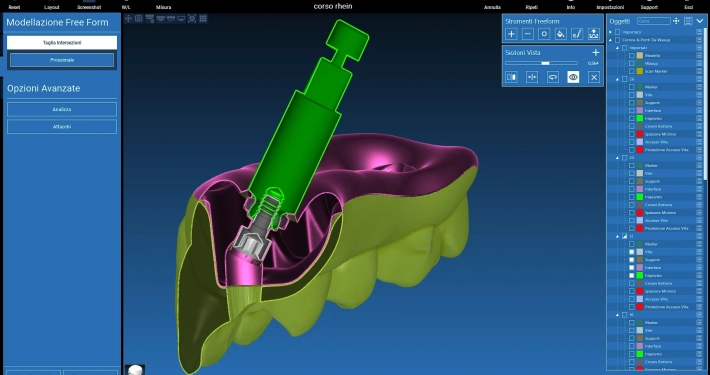Pick the paint bucket freeform tool
The image size is (710, 375).
[561, 34]
